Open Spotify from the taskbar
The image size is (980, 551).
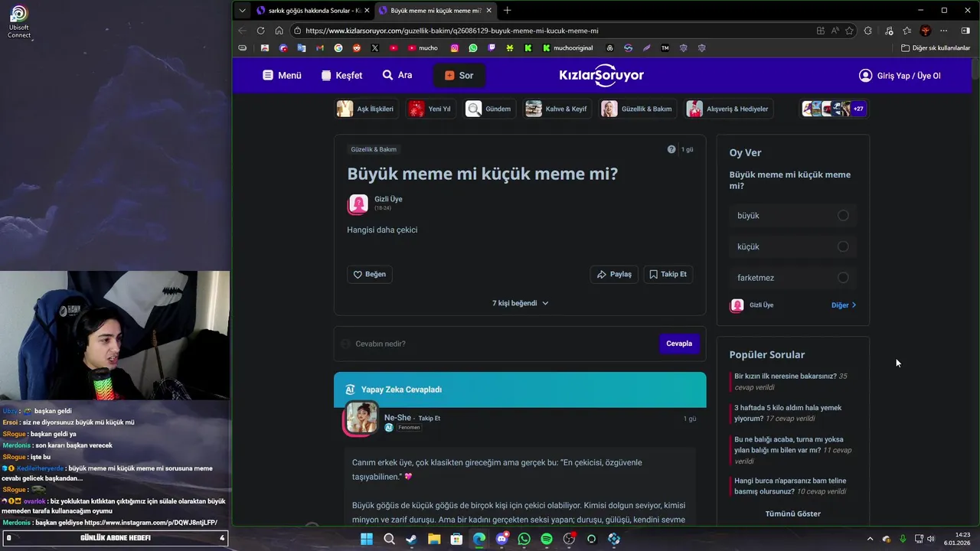547,539
